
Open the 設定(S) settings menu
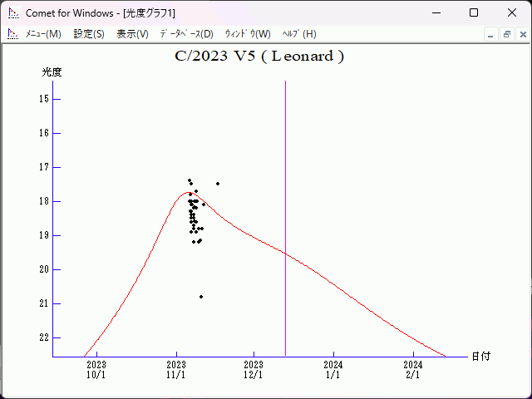(x=89, y=34)
